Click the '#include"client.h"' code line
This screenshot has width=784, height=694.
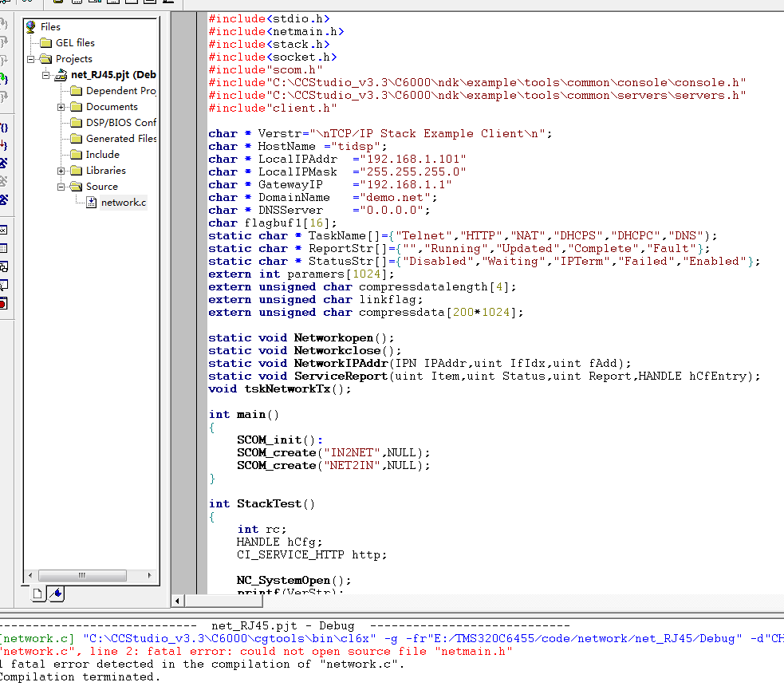coord(273,108)
